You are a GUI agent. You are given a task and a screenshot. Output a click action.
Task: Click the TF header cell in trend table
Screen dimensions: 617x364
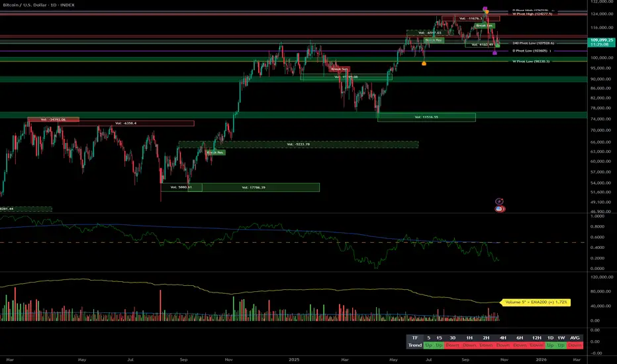414,338
